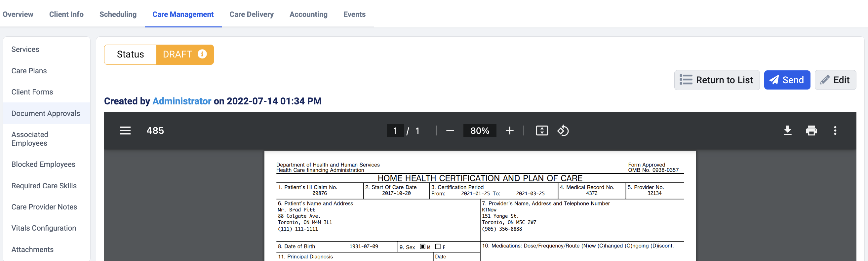
Task: Zoom out the PDF with the minus icon
Action: click(450, 131)
